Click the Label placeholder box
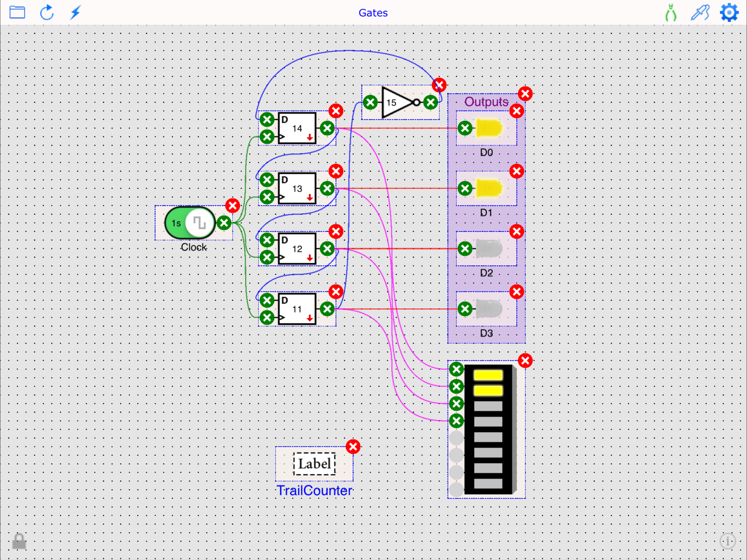Screen dimensions: 747x560 [314, 463]
